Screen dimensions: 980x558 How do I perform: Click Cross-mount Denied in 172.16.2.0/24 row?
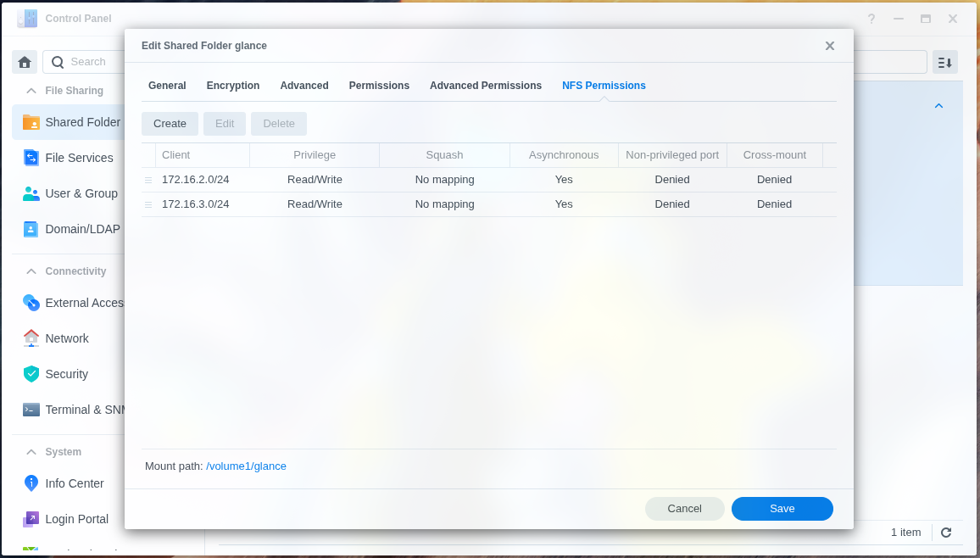pos(774,180)
